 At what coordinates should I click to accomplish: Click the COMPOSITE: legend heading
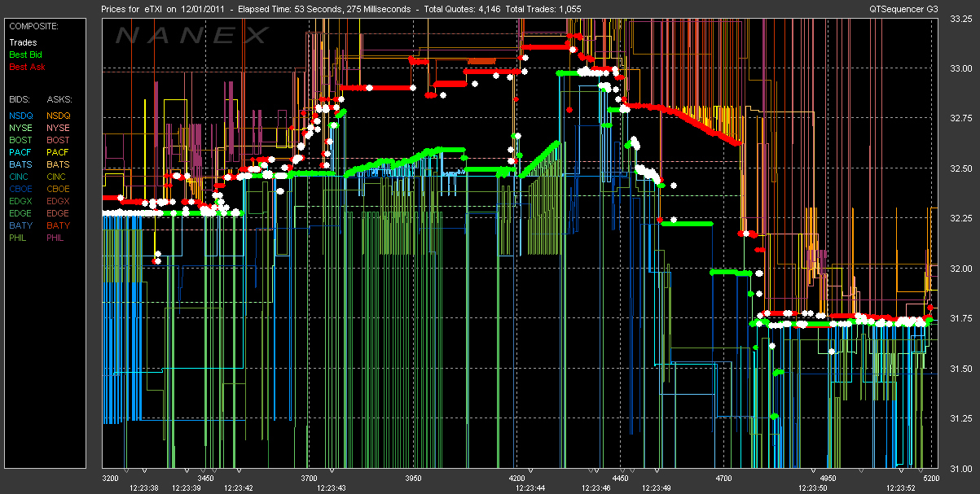tap(33, 25)
